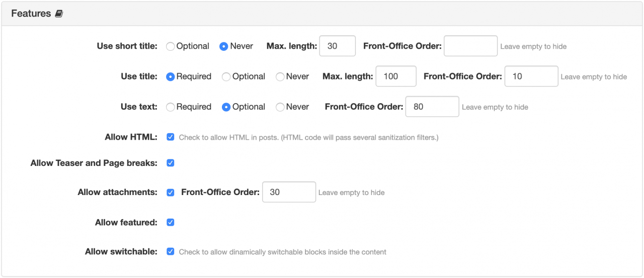Click the Use short title label
Screen dimensions: 644x278
127,46
